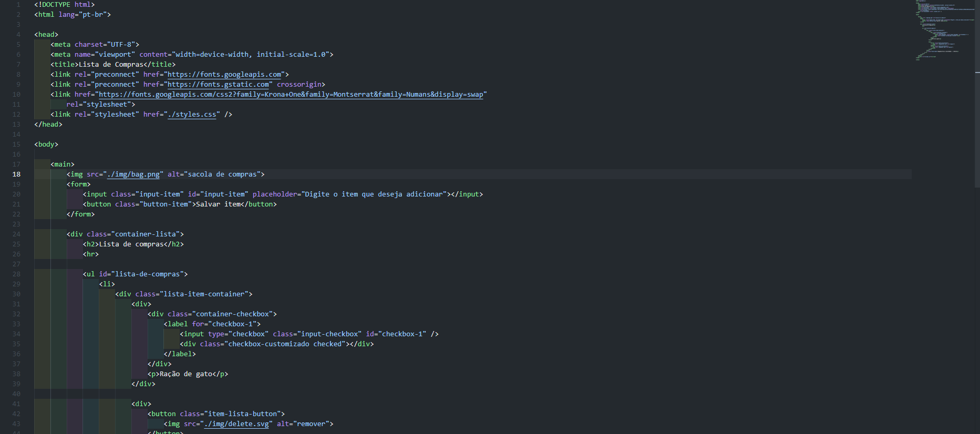Viewport: 980px width, 434px height.
Task: Click the label for="checkbox-1" line
Action: [212, 324]
